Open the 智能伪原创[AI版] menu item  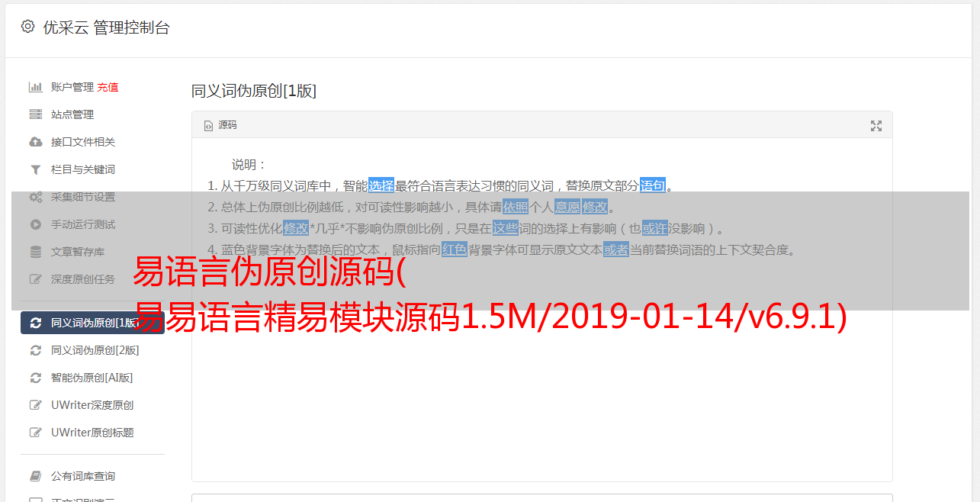[x=92, y=378]
